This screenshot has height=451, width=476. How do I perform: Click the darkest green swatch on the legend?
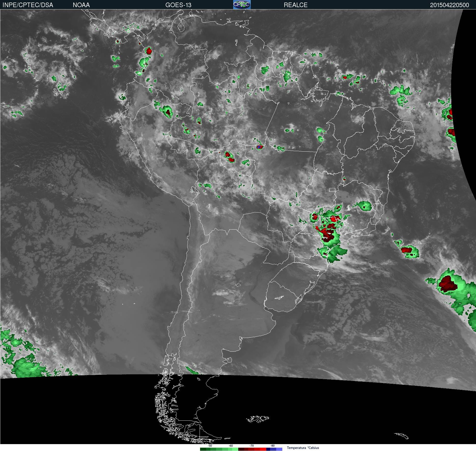point(203,449)
